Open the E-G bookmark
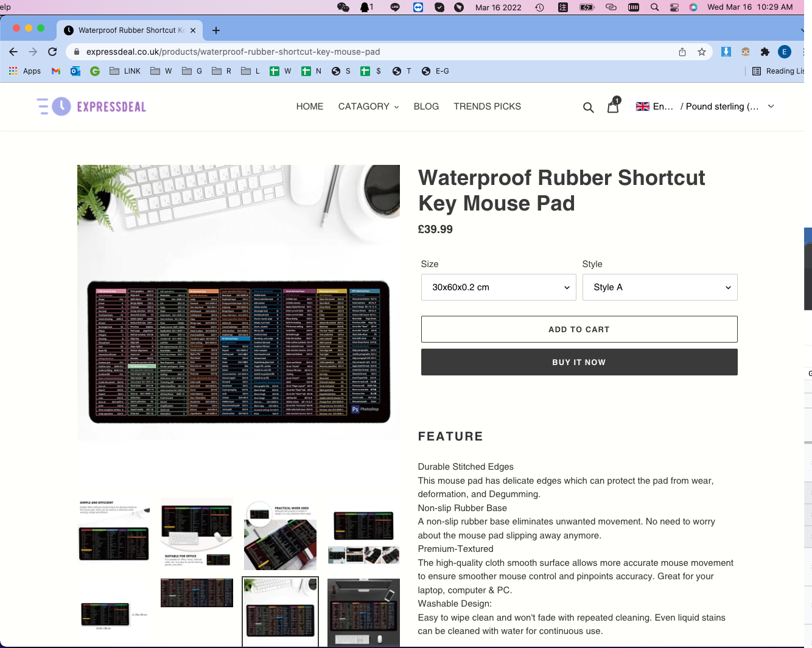The width and height of the screenshot is (812, 648). tap(435, 71)
